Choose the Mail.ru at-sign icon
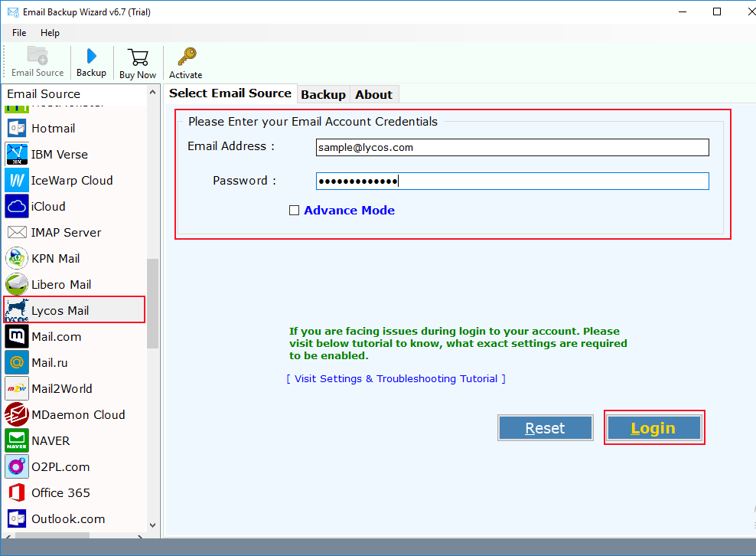The width and height of the screenshot is (756, 556). [17, 362]
